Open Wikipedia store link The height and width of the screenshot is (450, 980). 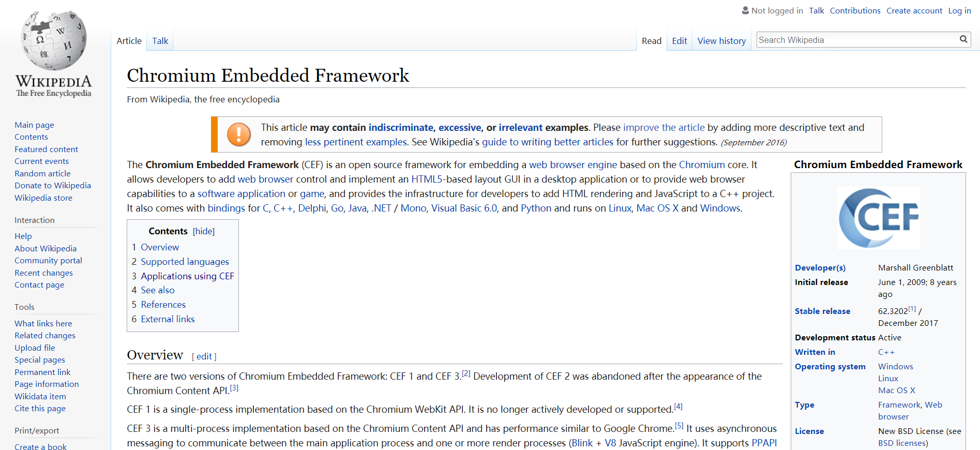pyautogui.click(x=43, y=198)
